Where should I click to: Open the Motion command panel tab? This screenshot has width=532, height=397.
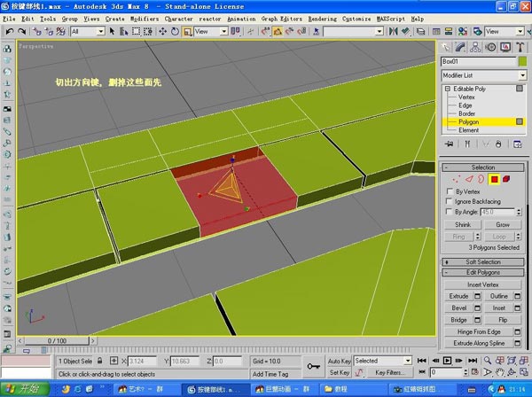pos(490,47)
